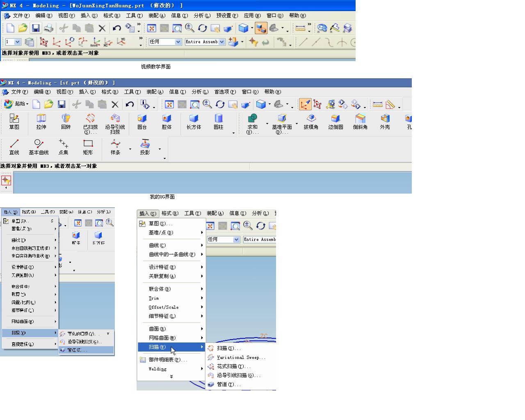Select the 矩形 rectangle tool
Image resolution: width=525 pixels, height=420 pixels.
coord(88,147)
